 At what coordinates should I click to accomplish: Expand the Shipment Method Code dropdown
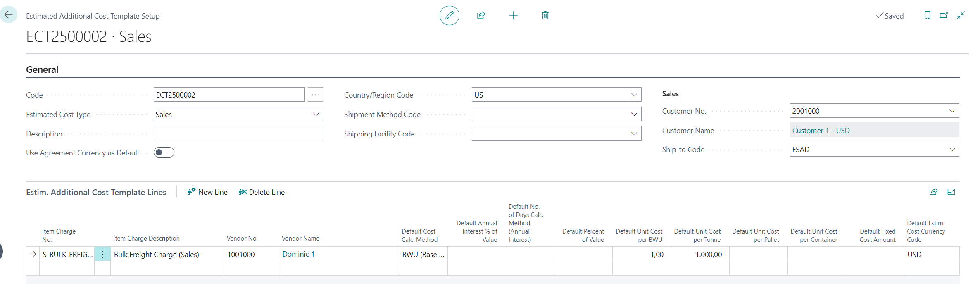634,114
